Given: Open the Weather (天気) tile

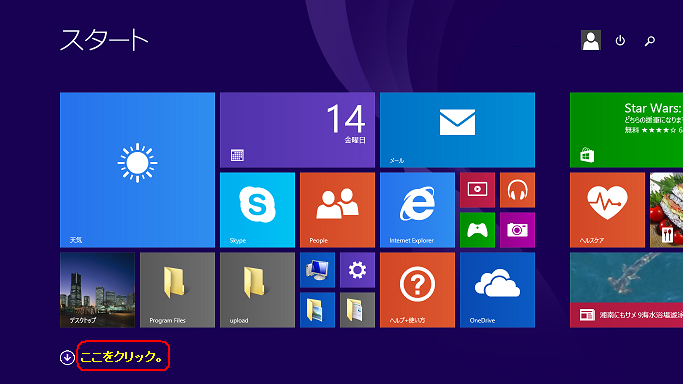Looking at the screenshot, I should (x=137, y=170).
